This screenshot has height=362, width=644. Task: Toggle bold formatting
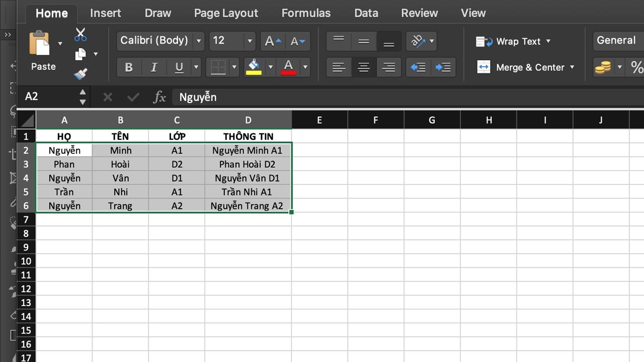(x=129, y=67)
